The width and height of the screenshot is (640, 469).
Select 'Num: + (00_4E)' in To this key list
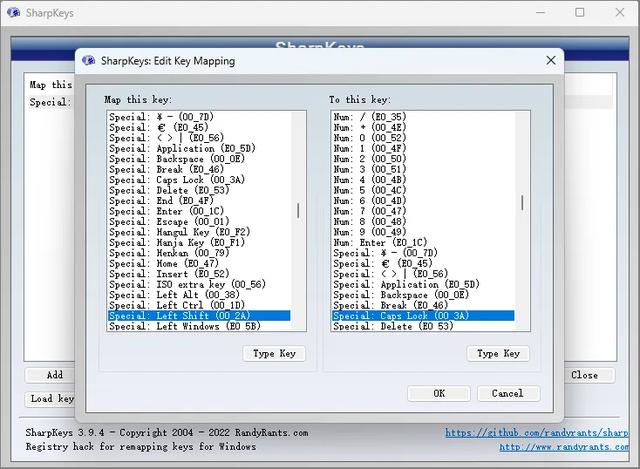click(x=423, y=127)
